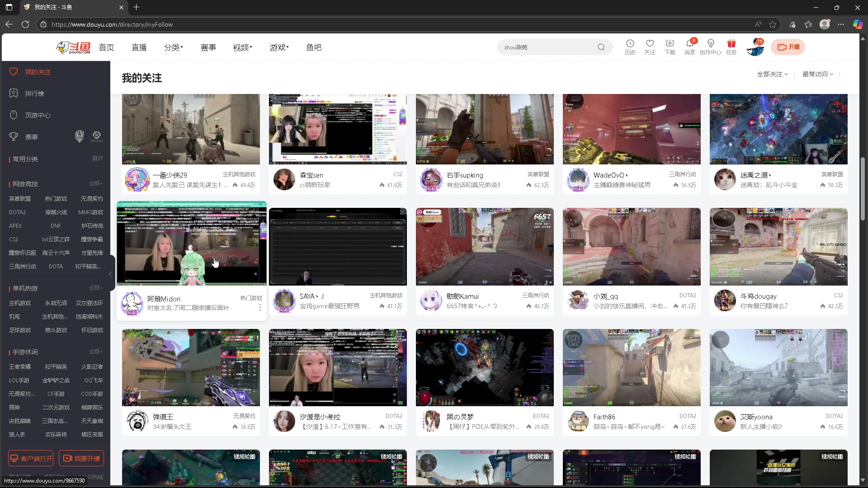Open creator center lightbulb icon

[711, 43]
